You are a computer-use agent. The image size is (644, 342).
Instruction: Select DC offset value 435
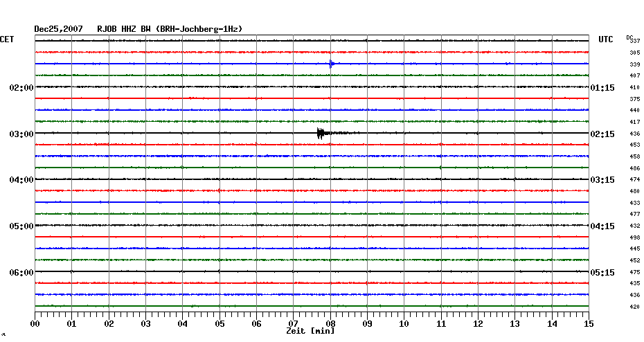635,283
